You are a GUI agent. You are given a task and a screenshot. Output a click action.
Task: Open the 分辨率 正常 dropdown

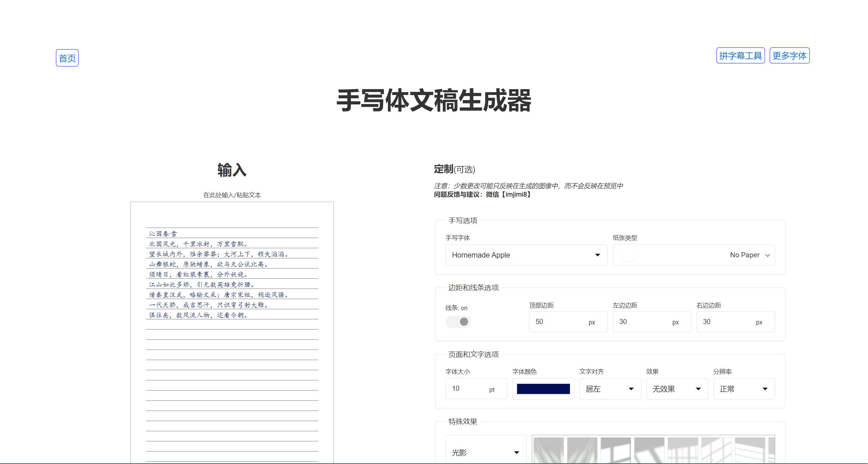[744, 389]
